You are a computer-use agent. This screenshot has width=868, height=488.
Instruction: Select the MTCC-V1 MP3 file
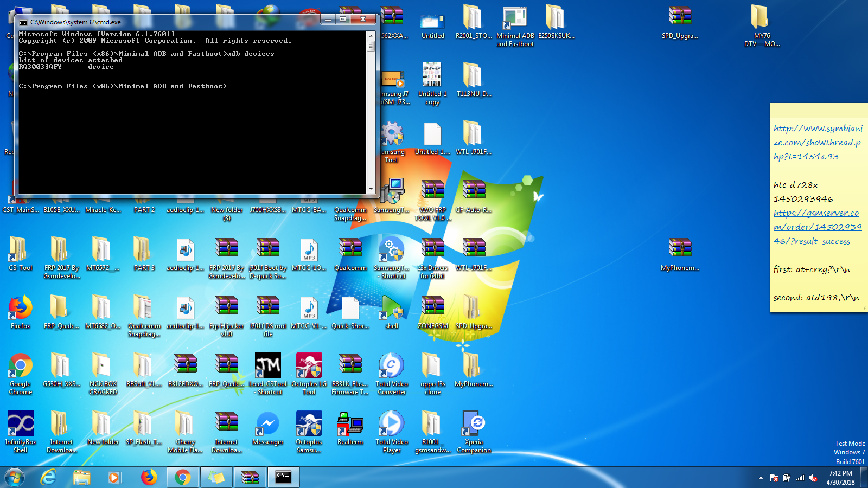(309, 312)
